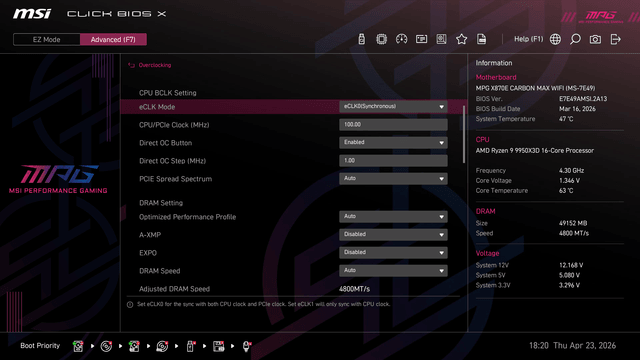Image resolution: width=640 pixels, height=360 pixels.
Task: Click AMD Ryzen 9 9950X3D processor name
Action: click(x=535, y=151)
